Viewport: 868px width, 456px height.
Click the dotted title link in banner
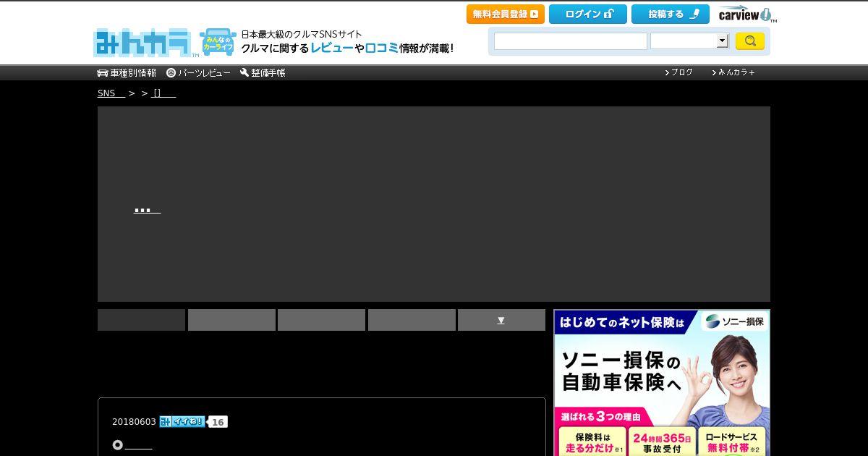[x=147, y=210]
